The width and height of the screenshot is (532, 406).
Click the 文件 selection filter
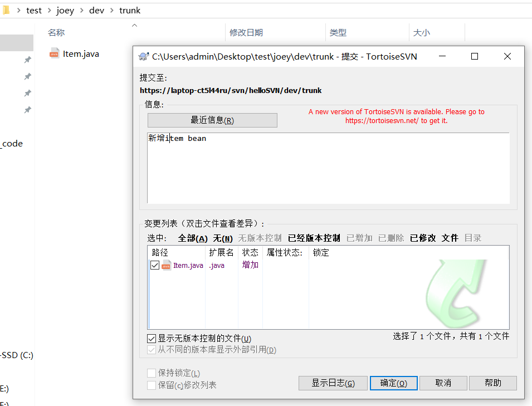[450, 238]
